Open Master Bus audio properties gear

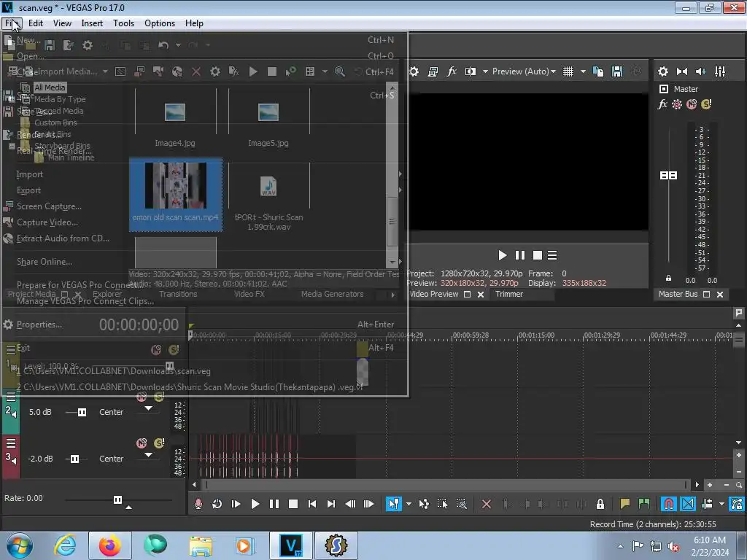[662, 71]
